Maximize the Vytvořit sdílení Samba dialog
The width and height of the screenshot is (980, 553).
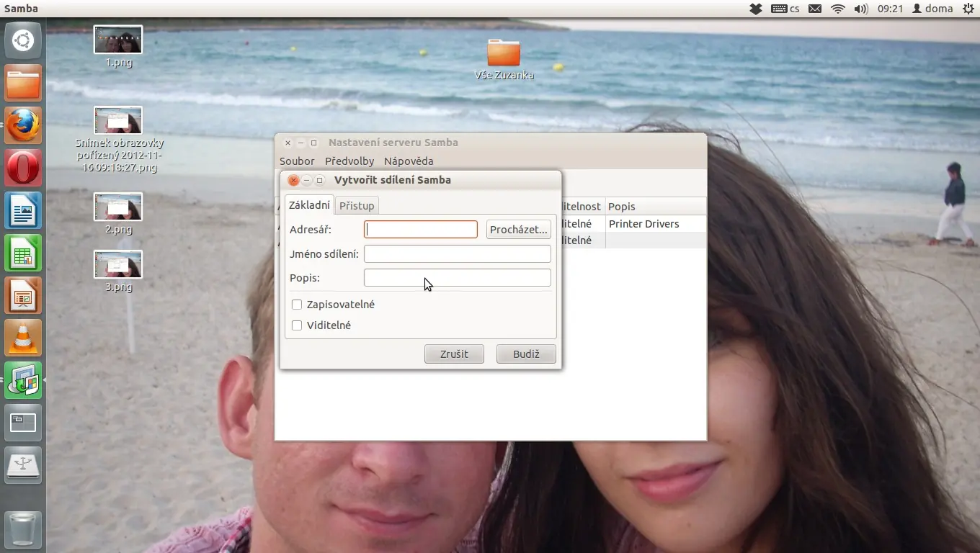click(320, 180)
